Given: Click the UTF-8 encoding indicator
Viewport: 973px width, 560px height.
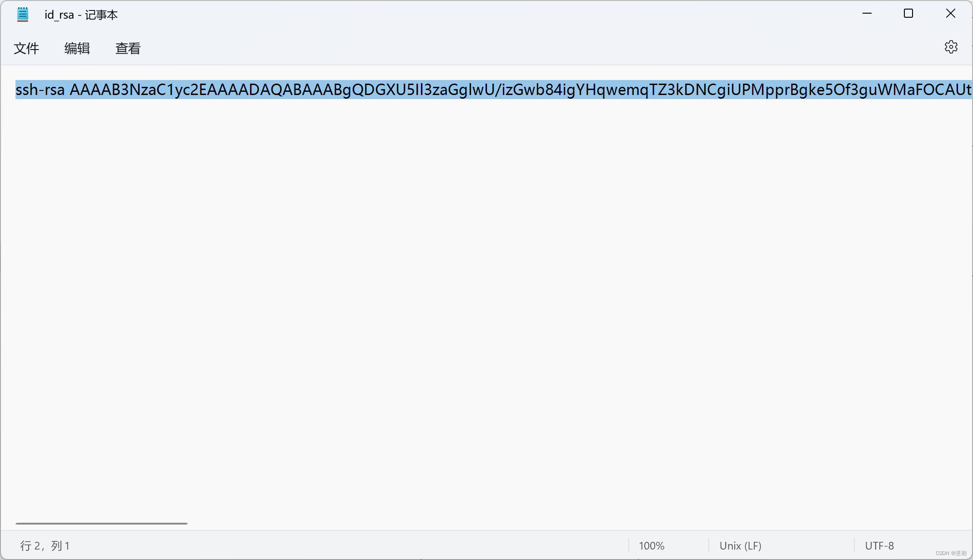Looking at the screenshot, I should coord(879,545).
